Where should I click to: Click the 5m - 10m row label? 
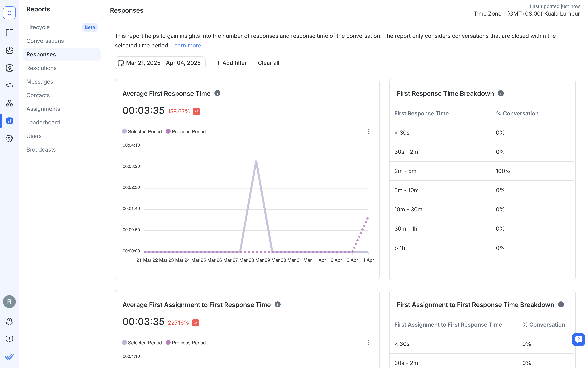[x=406, y=190]
